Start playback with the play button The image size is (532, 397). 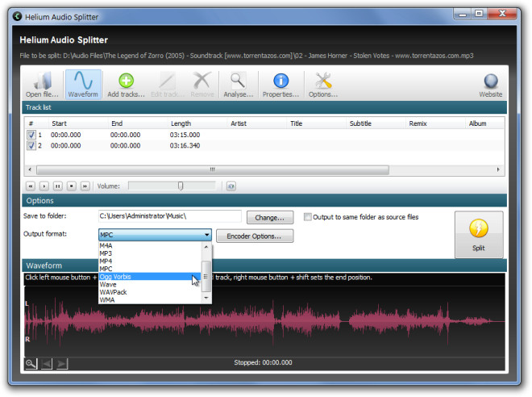[x=44, y=186]
